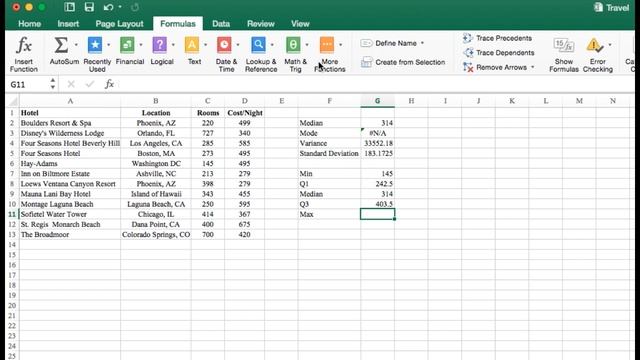This screenshot has height=360, width=640.
Task: Open Text functions icon
Action: (x=192, y=45)
